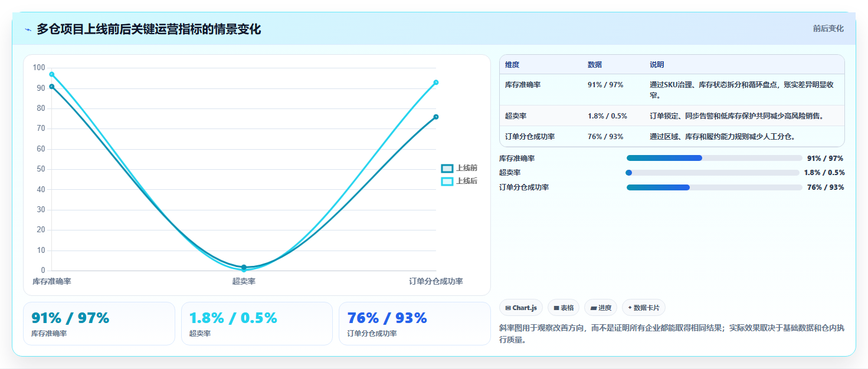Select the 进度 tag chip
The width and height of the screenshot is (868, 369).
point(601,308)
